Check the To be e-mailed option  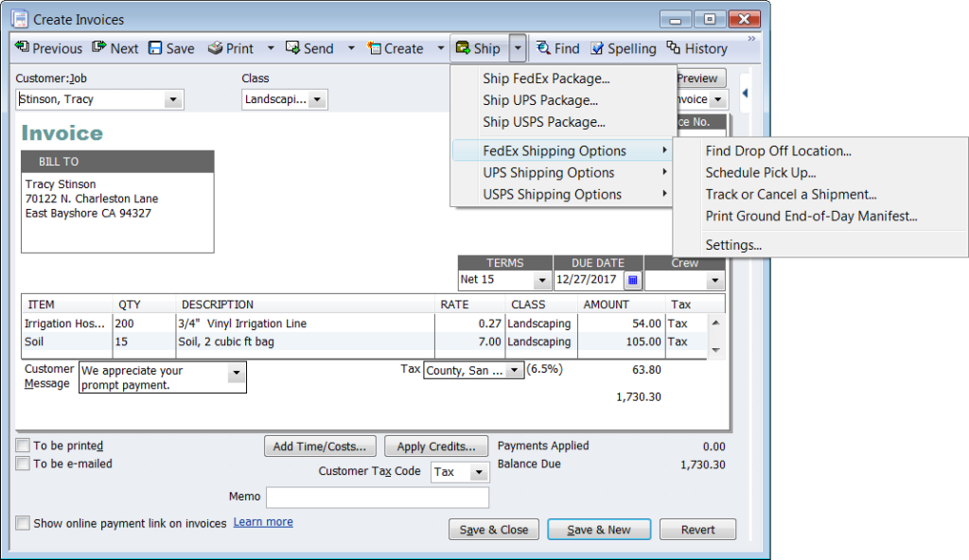[23, 464]
